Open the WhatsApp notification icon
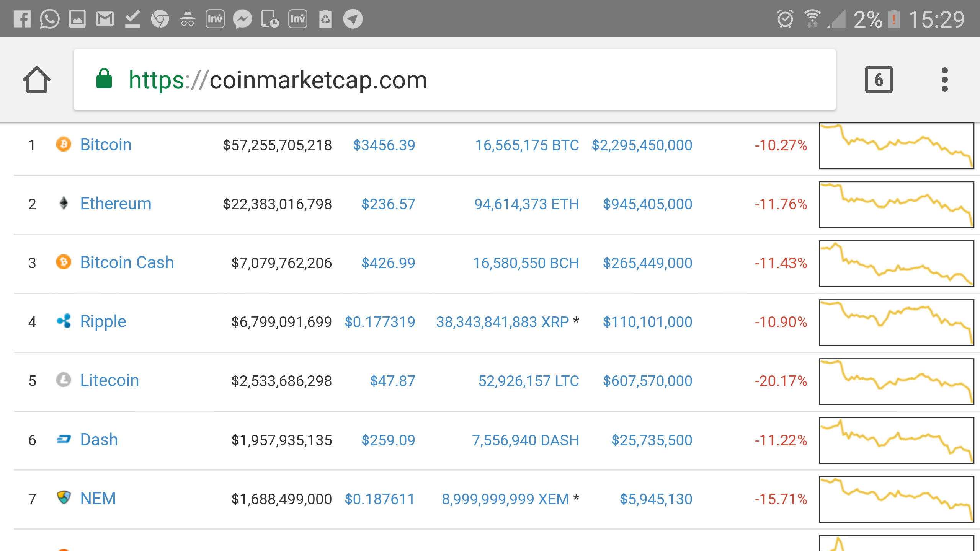Viewport: 980px width, 551px height. [49, 19]
